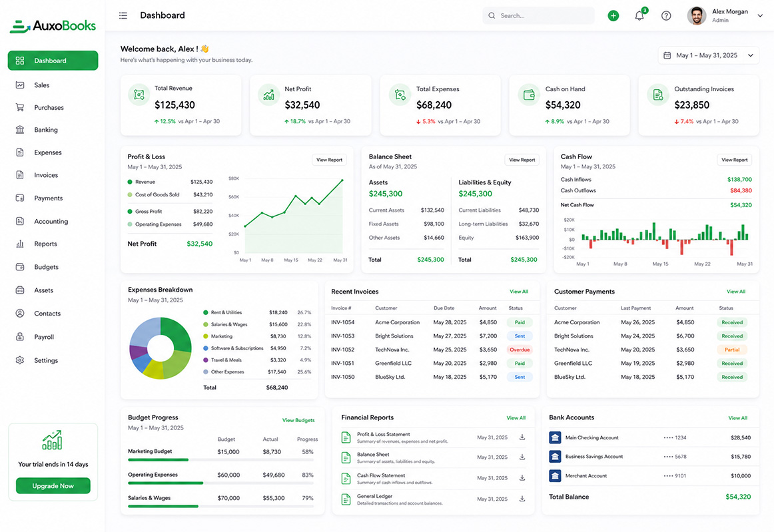Click the Contacts person icon
Screen dimensions: 774x532
click(20, 314)
